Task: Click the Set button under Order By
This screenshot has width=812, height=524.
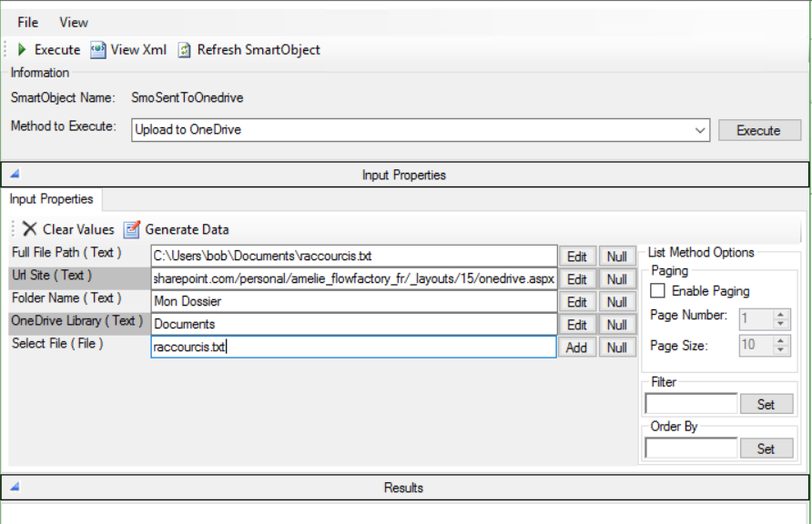Action: click(766, 448)
